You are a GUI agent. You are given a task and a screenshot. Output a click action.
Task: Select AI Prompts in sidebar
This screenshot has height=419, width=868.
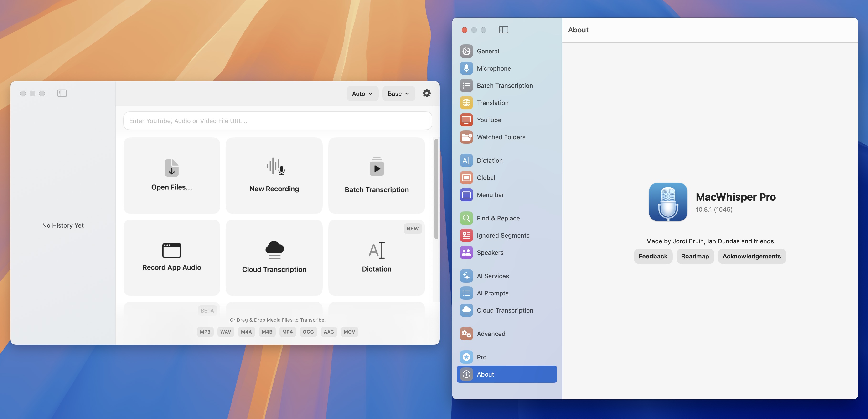click(x=507, y=293)
